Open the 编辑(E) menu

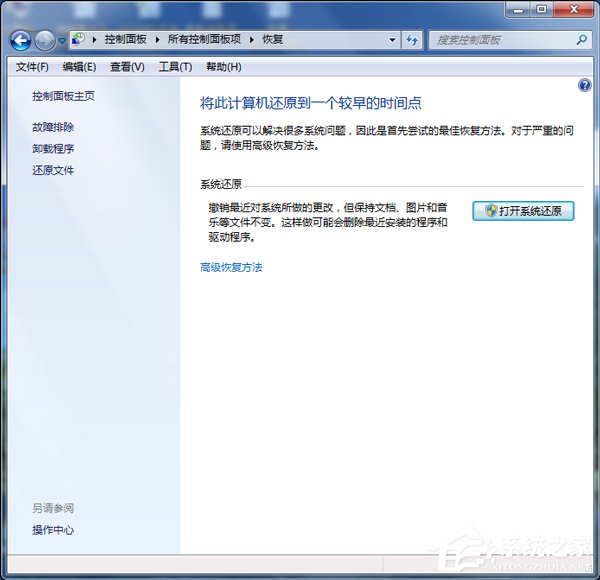(79, 67)
